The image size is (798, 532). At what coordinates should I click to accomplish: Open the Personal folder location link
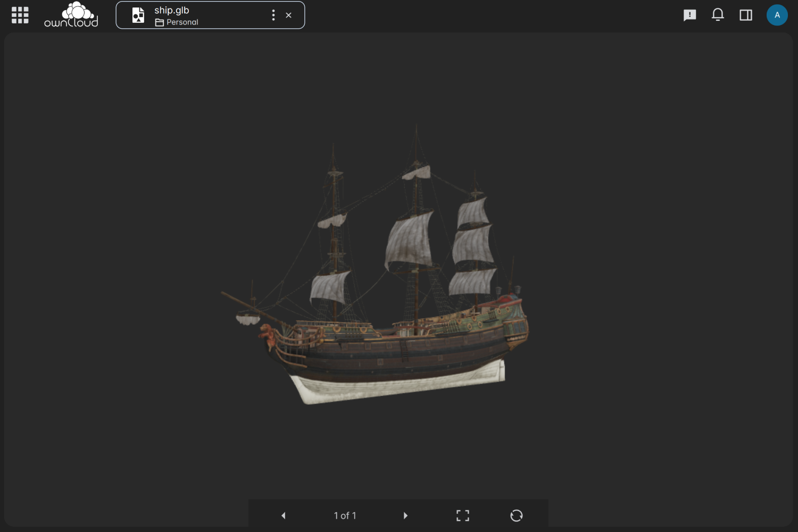[177, 22]
